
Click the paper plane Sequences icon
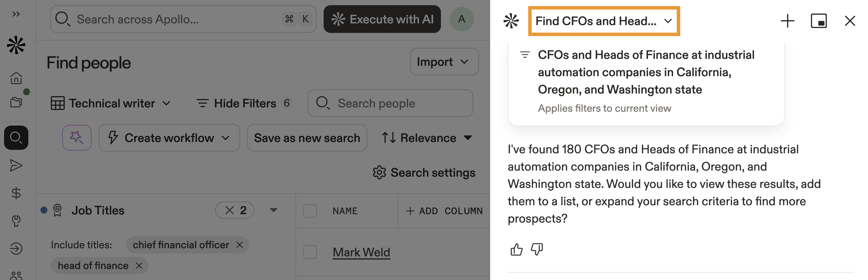point(16,166)
